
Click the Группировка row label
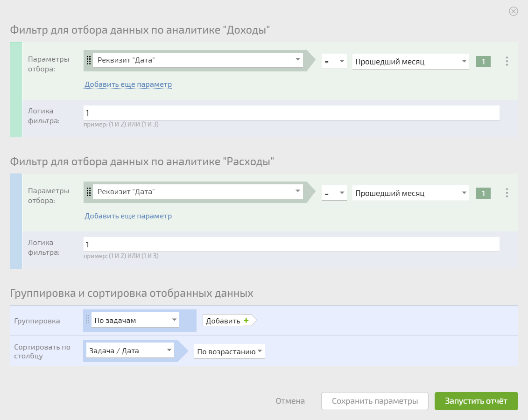(37, 321)
